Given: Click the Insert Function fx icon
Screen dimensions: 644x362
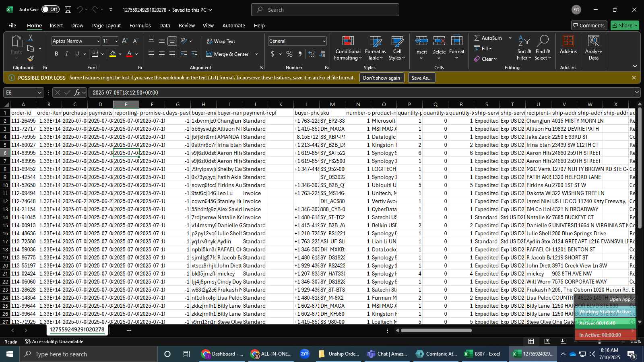Looking at the screenshot, I should click(x=77, y=93).
